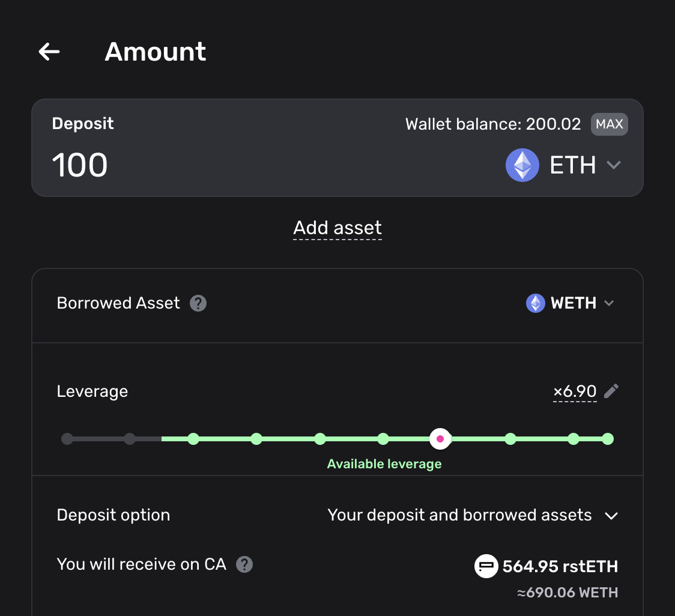Click the ×6.90 leverage value

pyautogui.click(x=575, y=392)
